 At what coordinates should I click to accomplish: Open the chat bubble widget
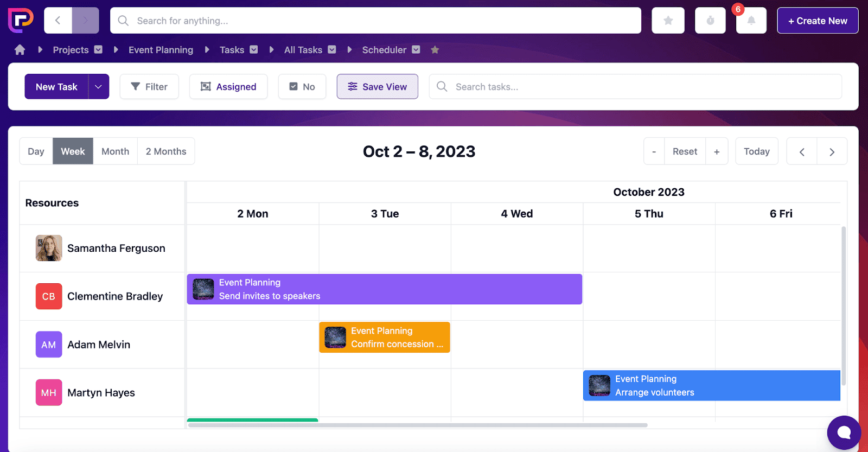pos(844,432)
